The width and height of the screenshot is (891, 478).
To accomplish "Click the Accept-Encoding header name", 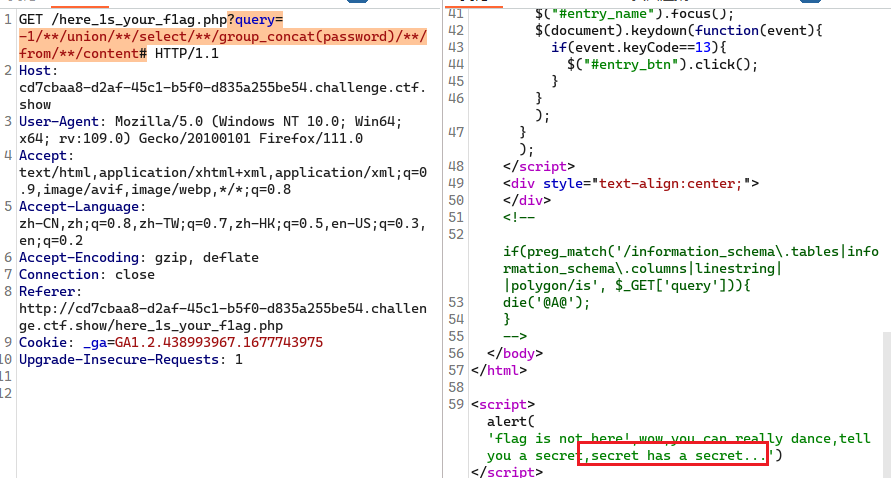I will [79, 258].
